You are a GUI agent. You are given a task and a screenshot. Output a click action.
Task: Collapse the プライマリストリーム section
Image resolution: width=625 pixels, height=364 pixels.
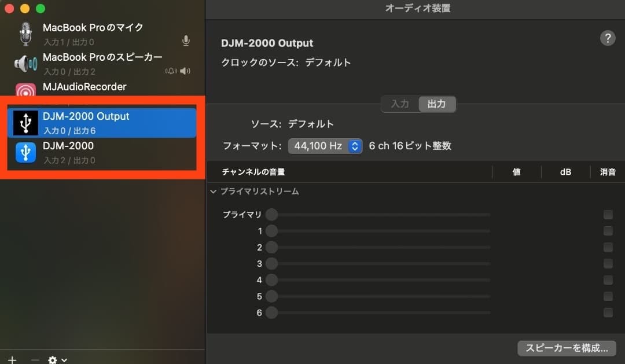(212, 191)
